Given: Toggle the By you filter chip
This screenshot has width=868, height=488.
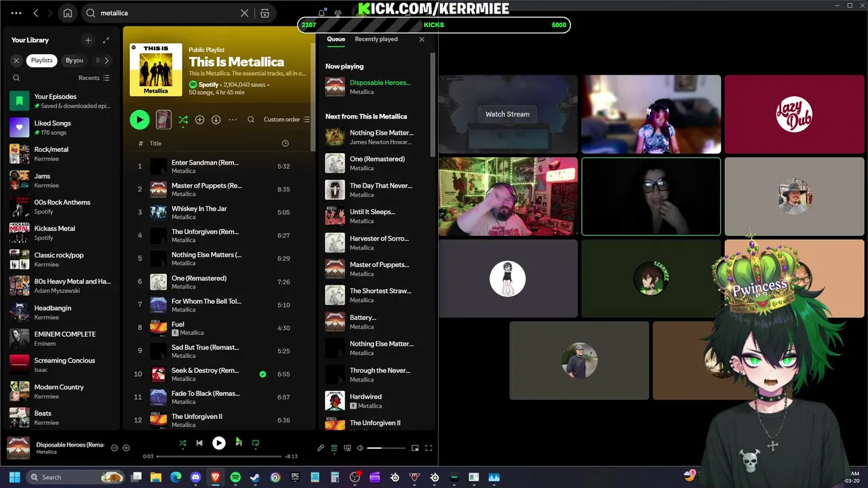Looking at the screenshot, I should click(75, 60).
